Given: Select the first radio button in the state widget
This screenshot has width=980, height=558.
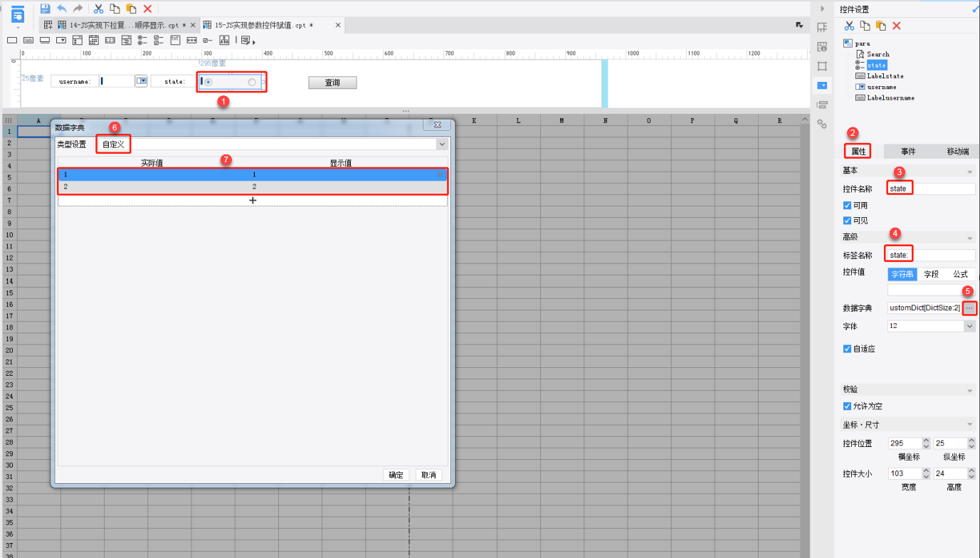Looking at the screenshot, I should pos(208,82).
